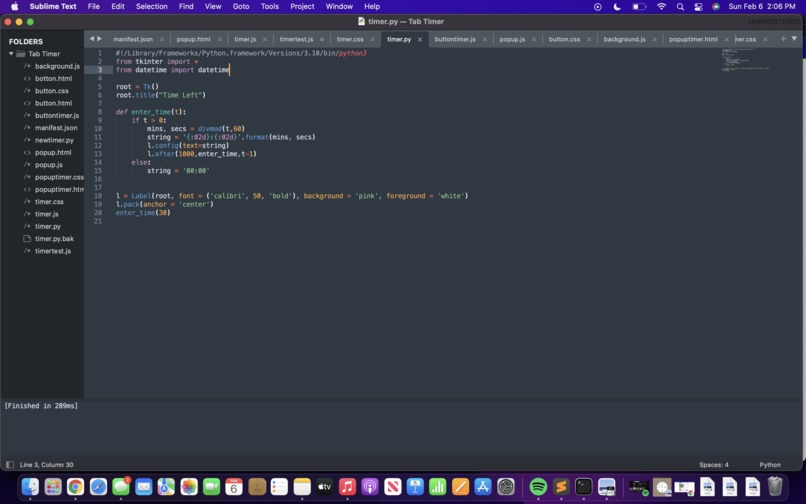Open the Find menu

point(186,7)
